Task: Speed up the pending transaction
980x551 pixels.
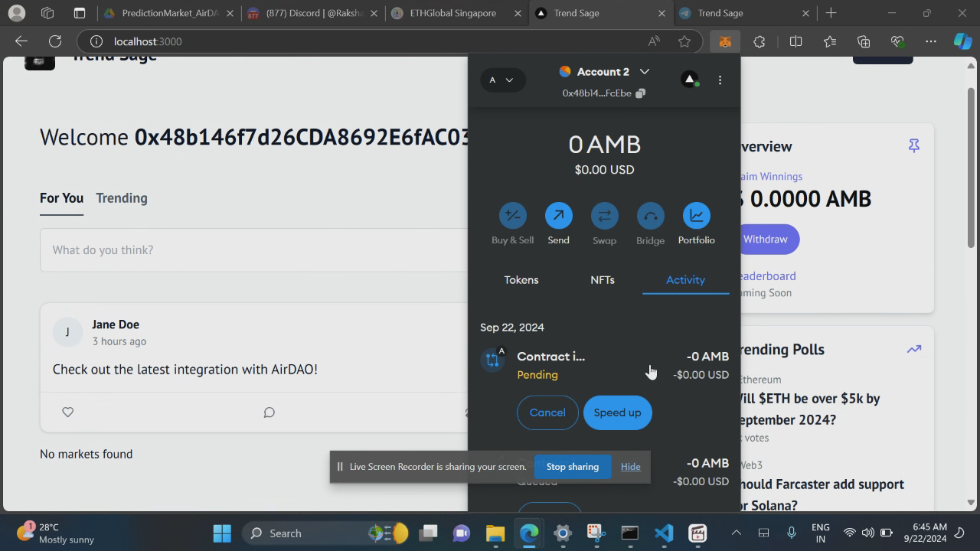Action: tap(617, 412)
